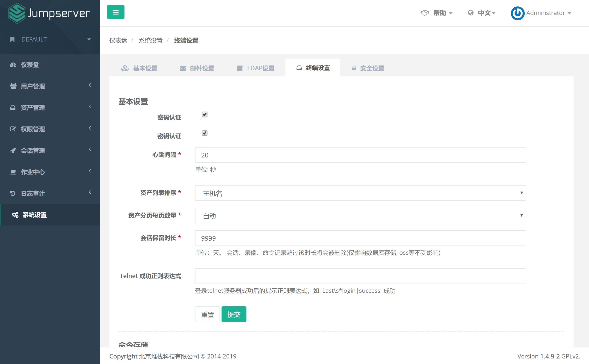Open 用户管理 sidebar menu
This screenshot has width=589, height=364.
(x=50, y=86)
